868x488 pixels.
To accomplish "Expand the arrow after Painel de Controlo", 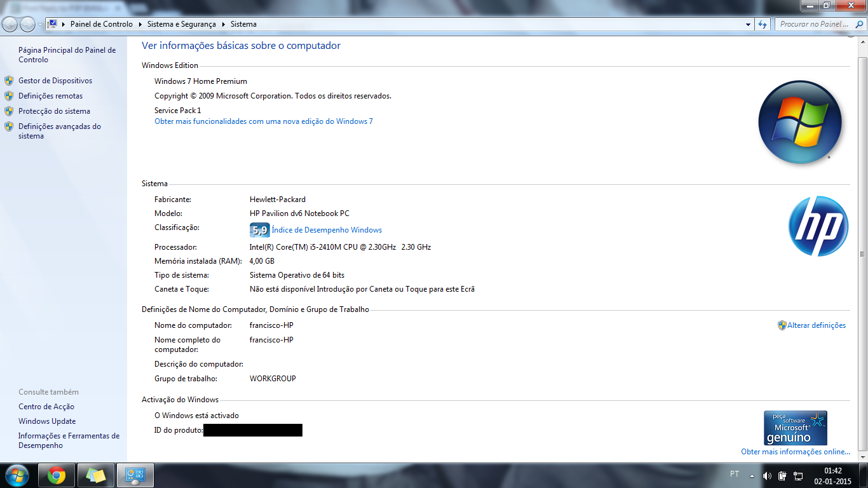I will coord(140,24).
